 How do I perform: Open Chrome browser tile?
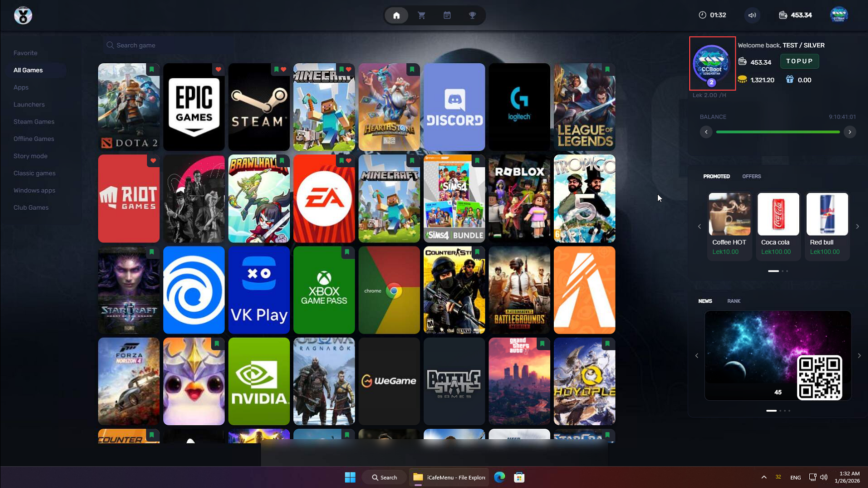pos(389,290)
